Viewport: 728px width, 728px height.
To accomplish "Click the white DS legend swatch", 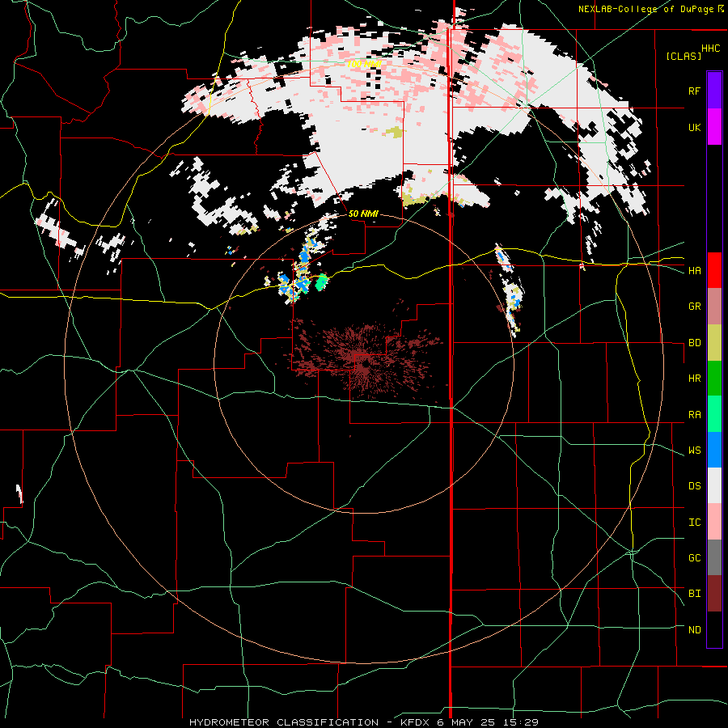I will coord(714,485).
